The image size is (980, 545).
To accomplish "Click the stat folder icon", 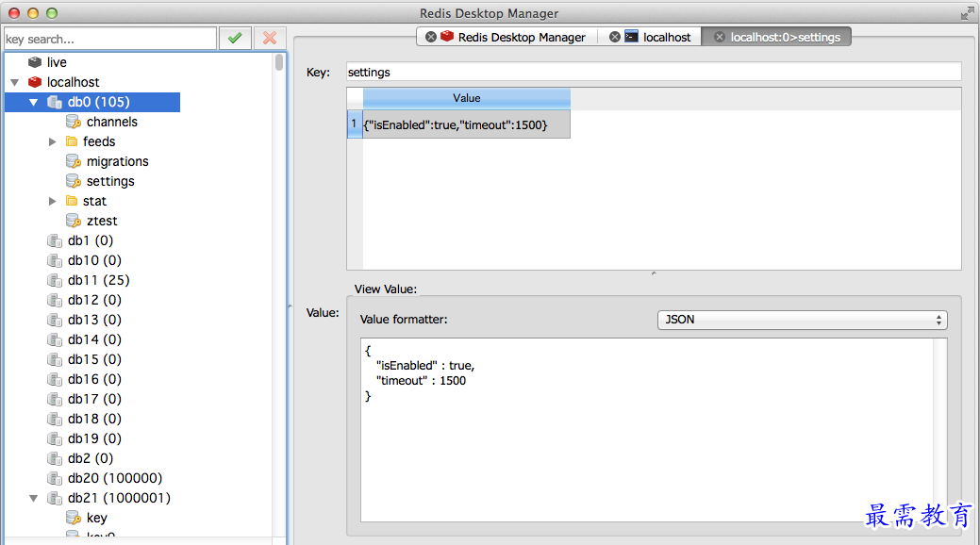I will pyautogui.click(x=72, y=201).
